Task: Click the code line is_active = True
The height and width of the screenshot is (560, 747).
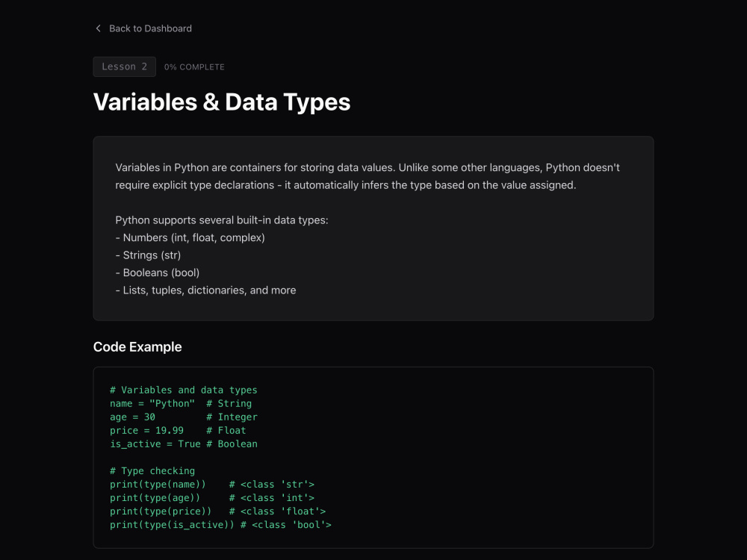Action: [x=184, y=444]
